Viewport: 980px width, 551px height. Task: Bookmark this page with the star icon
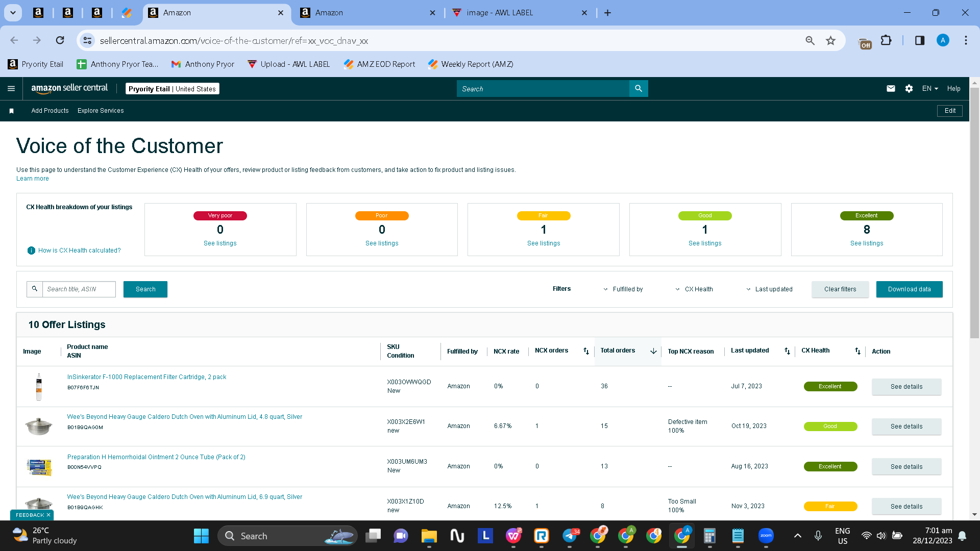830,40
